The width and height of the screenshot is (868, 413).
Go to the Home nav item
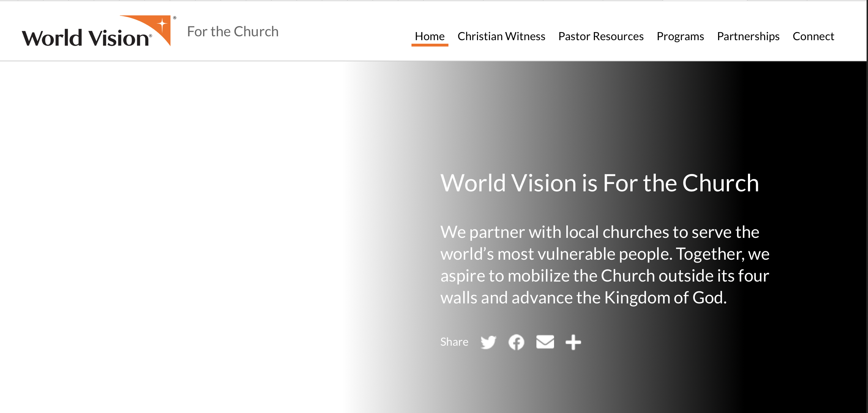[x=429, y=36]
